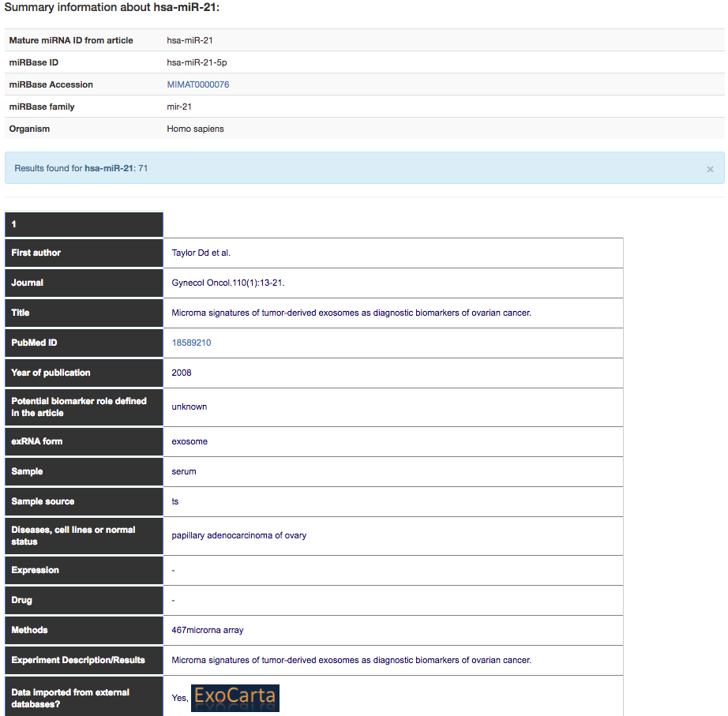Select the miRBase family value mir-21
The width and height of the screenshot is (728, 716).
tap(179, 107)
